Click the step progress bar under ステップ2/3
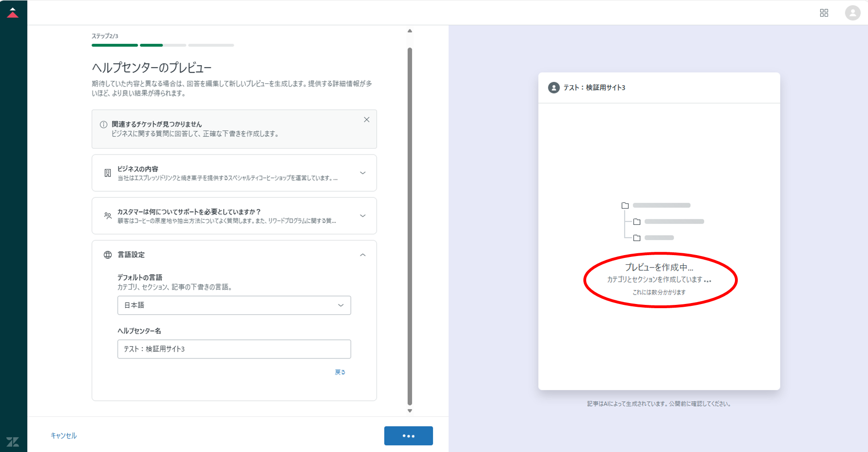 click(162, 45)
